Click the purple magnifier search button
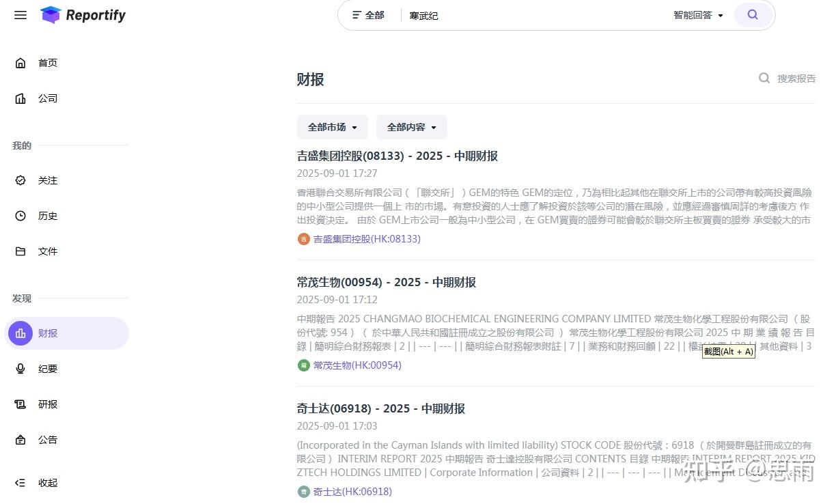This screenshot has width=836, height=504. tap(752, 14)
